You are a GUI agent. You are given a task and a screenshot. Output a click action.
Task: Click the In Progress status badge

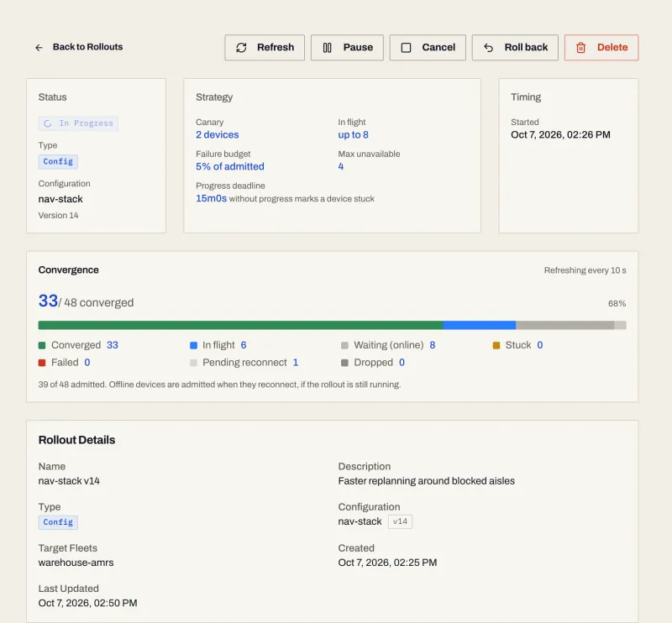click(78, 123)
